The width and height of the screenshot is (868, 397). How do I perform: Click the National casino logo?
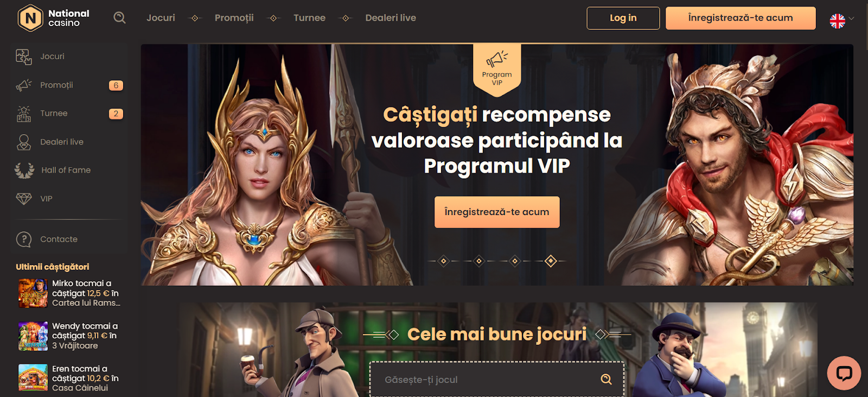pos(53,18)
